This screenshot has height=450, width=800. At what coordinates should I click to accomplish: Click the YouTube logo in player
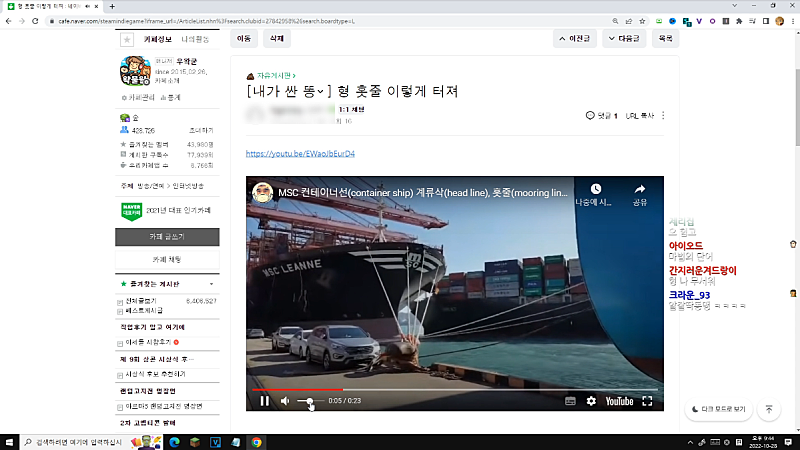click(x=619, y=401)
